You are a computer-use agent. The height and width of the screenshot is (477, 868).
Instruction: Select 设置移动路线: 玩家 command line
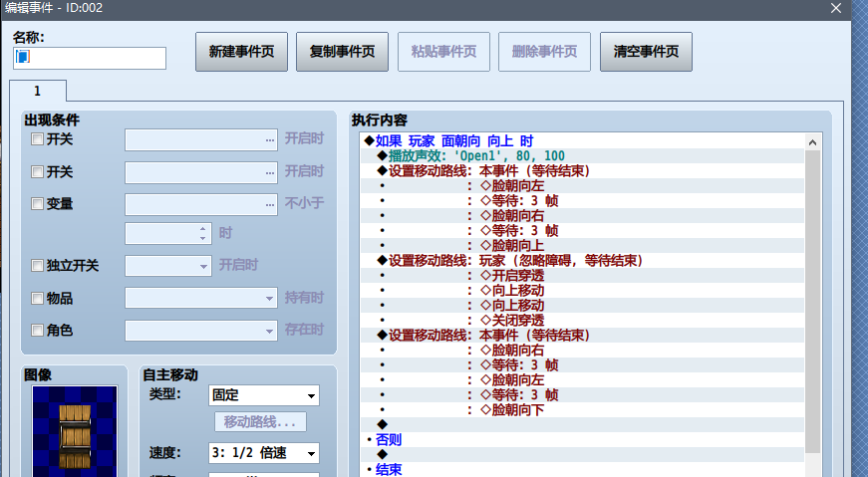pos(582,261)
